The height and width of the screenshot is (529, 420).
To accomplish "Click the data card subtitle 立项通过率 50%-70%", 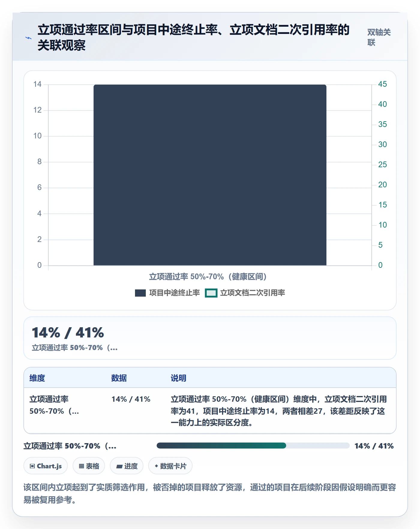I will tap(75, 348).
